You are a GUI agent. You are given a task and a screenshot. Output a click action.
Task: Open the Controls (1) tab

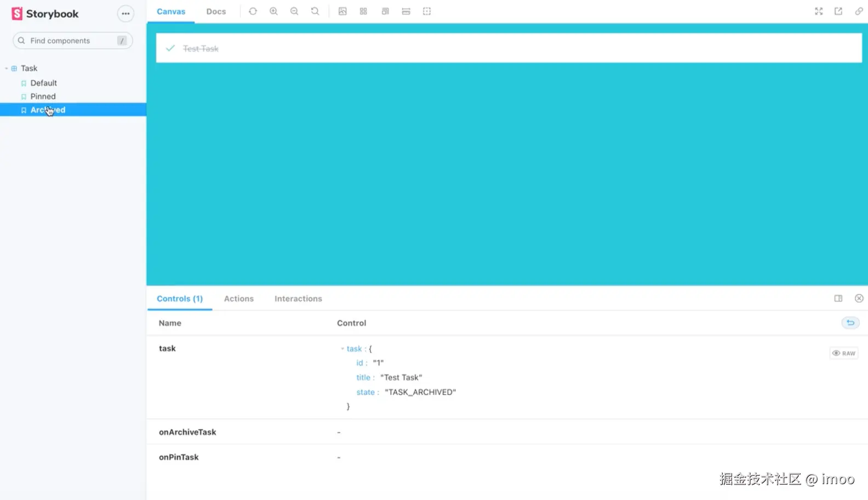[180, 299]
